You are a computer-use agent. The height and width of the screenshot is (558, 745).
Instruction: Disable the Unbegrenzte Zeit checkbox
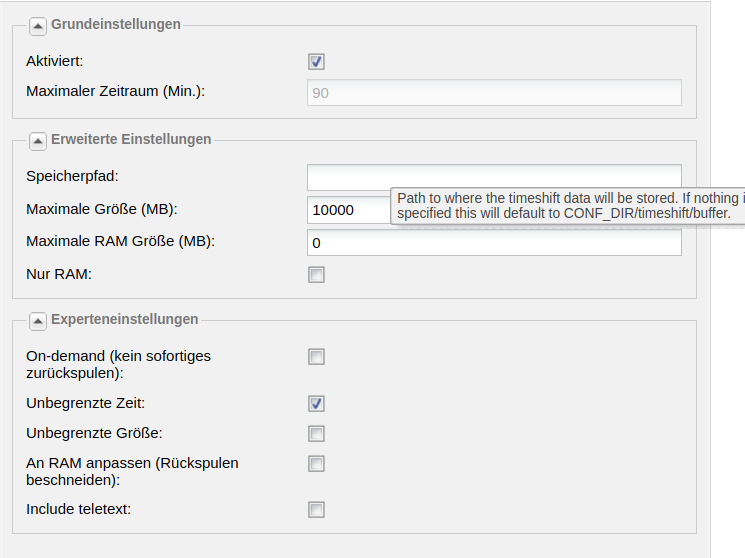point(316,404)
